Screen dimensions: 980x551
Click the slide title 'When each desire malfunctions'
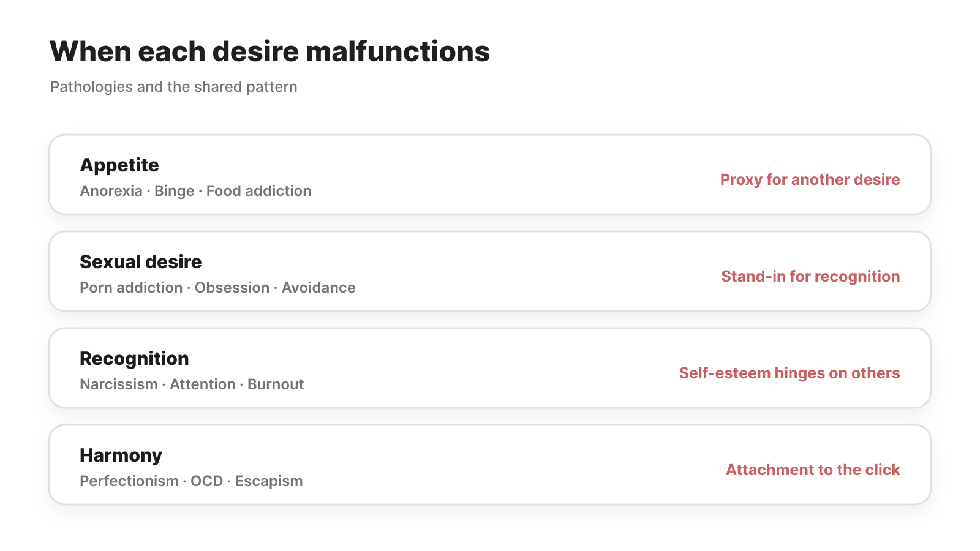269,51
